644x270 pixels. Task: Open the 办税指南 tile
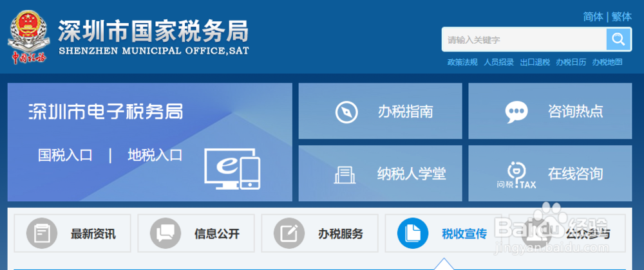(380, 111)
